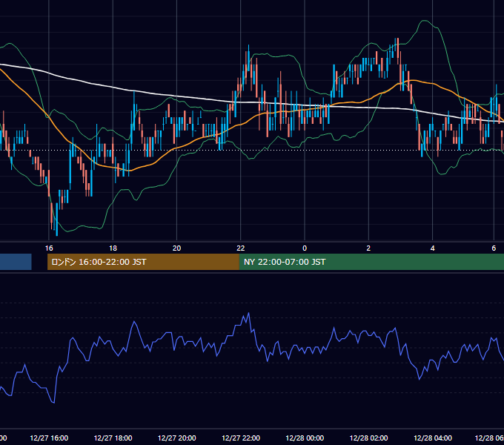Click the 12/28 00:00 date label
The image size is (504, 445).
pos(305,438)
